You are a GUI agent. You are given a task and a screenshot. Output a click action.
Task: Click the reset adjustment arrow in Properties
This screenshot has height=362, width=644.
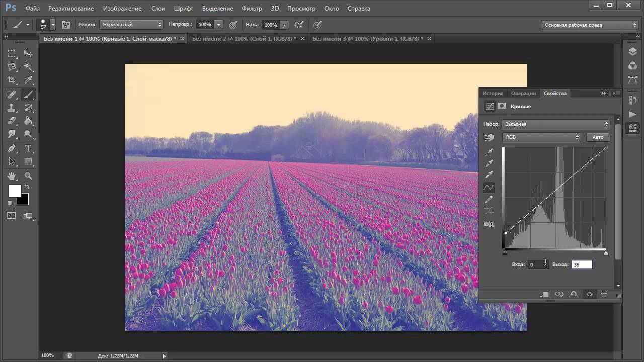574,295
